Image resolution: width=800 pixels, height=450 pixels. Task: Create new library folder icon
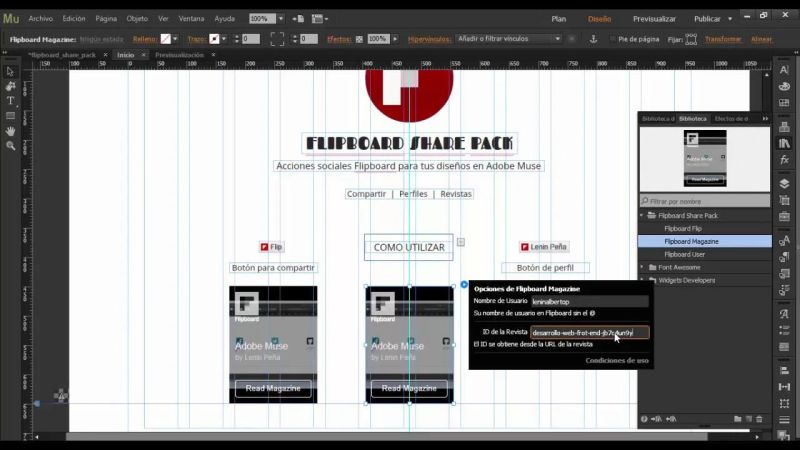738,419
